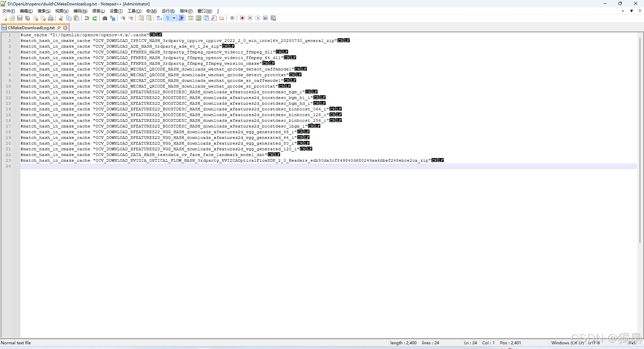This screenshot has height=349, width=644.
Task: Open the 语言(L) menu
Action: point(98,11)
